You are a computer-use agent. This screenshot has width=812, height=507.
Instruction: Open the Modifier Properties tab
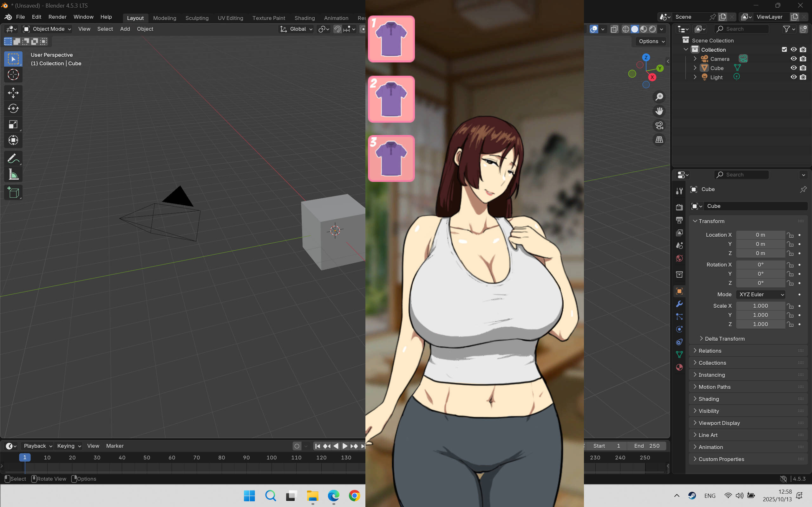click(x=679, y=304)
